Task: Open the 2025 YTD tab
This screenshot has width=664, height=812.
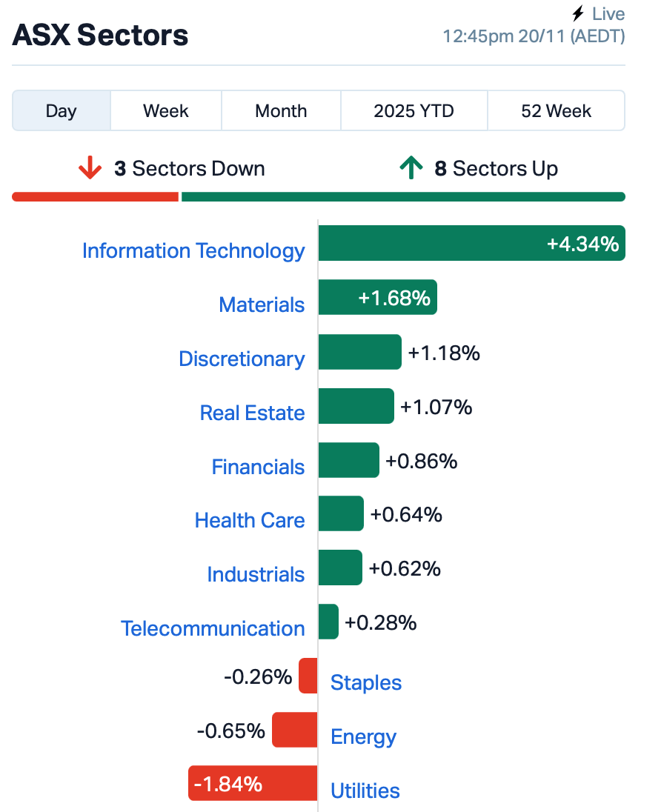Action: pyautogui.click(x=414, y=111)
